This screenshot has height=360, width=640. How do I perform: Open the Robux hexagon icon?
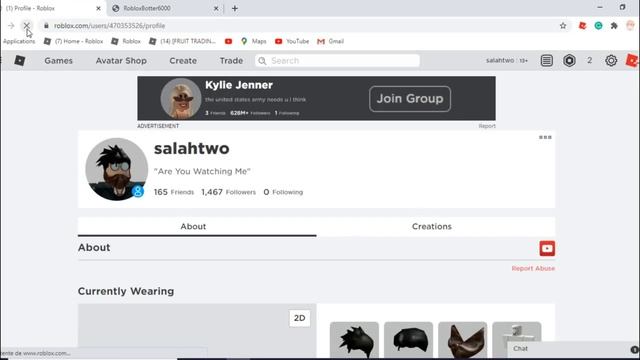[569, 60]
